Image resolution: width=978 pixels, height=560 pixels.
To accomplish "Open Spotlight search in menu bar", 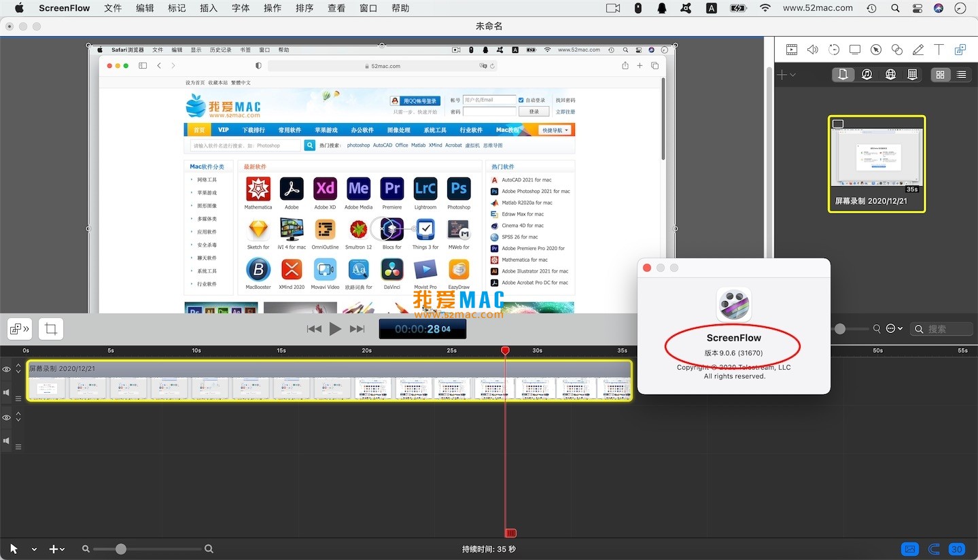I will [x=895, y=8].
